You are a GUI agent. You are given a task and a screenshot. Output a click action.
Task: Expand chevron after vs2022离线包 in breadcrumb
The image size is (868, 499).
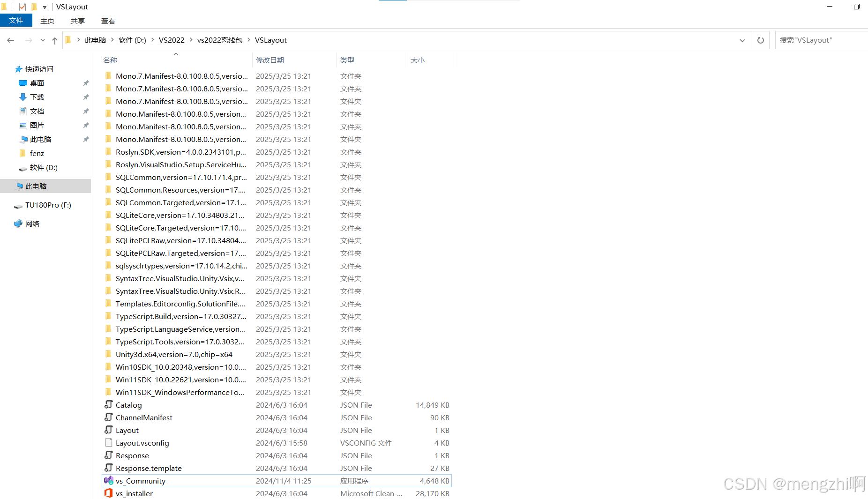248,40
